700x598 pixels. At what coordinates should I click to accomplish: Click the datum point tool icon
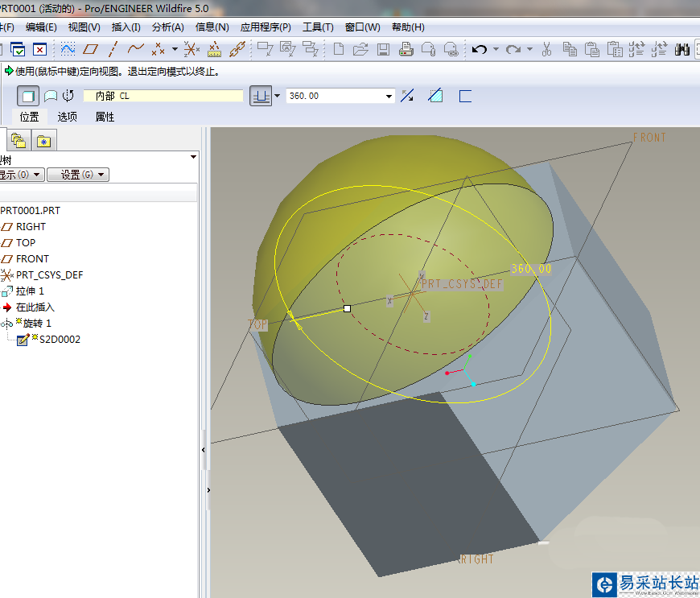[158, 48]
